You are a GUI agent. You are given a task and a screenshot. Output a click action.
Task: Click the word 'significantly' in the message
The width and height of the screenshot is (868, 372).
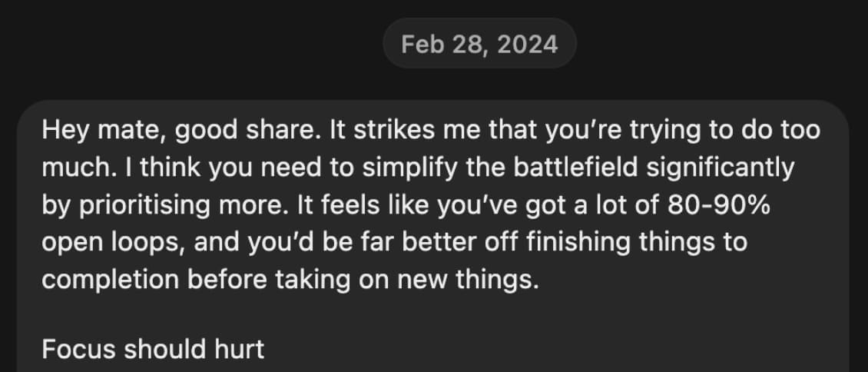tap(721, 168)
